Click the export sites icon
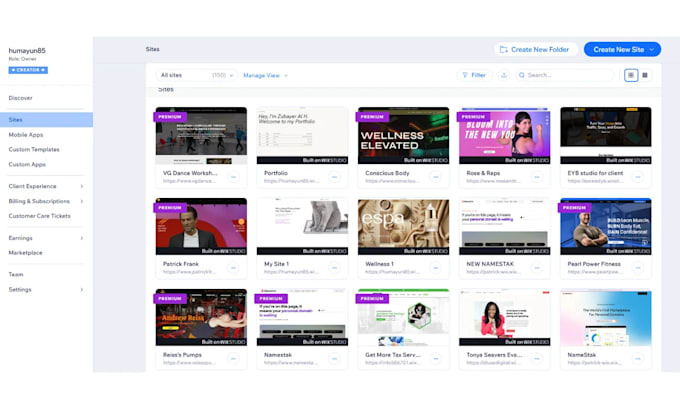This screenshot has height=409, width=680. 503,75
